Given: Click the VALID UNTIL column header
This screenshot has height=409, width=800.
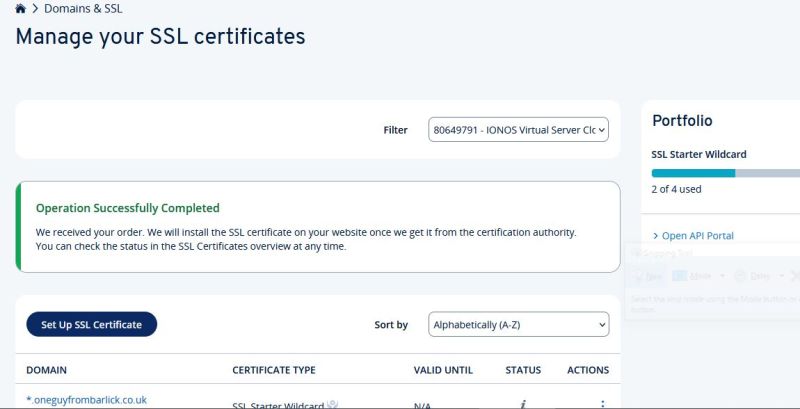Looking at the screenshot, I should click(443, 370).
